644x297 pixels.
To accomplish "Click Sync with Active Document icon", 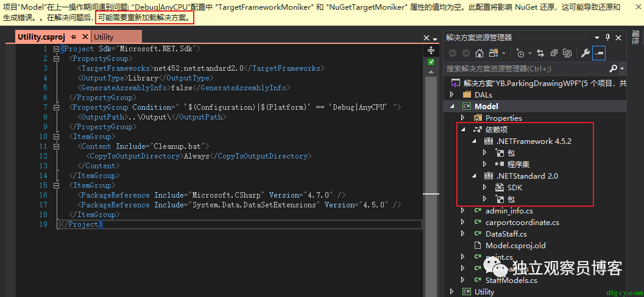I will (541, 53).
